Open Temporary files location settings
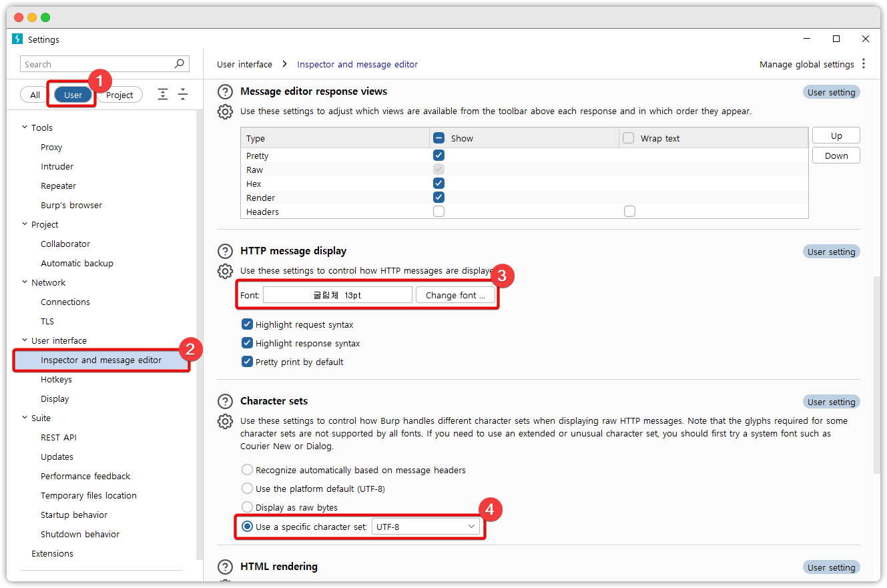 click(x=89, y=495)
